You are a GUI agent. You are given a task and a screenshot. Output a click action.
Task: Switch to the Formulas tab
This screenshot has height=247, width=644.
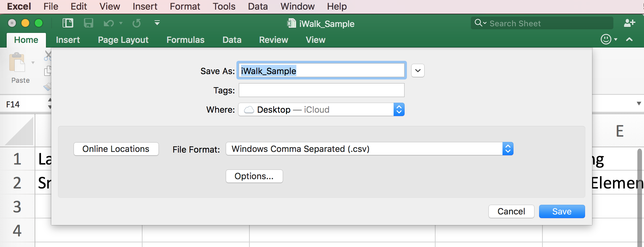(x=185, y=40)
